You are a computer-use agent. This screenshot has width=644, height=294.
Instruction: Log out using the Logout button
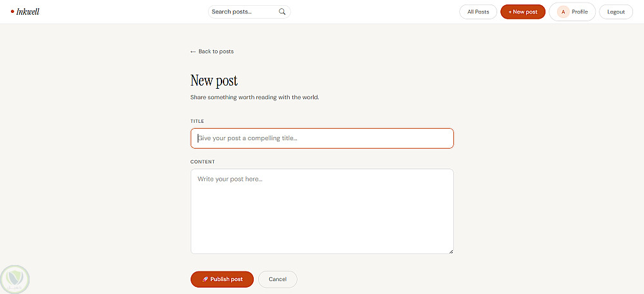[616, 12]
